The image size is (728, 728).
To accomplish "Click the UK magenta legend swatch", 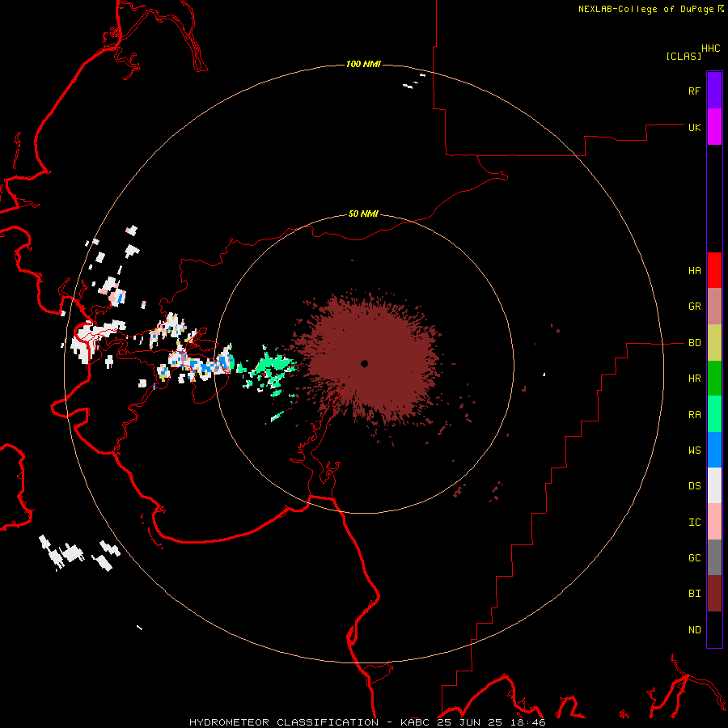I will pos(714,127).
